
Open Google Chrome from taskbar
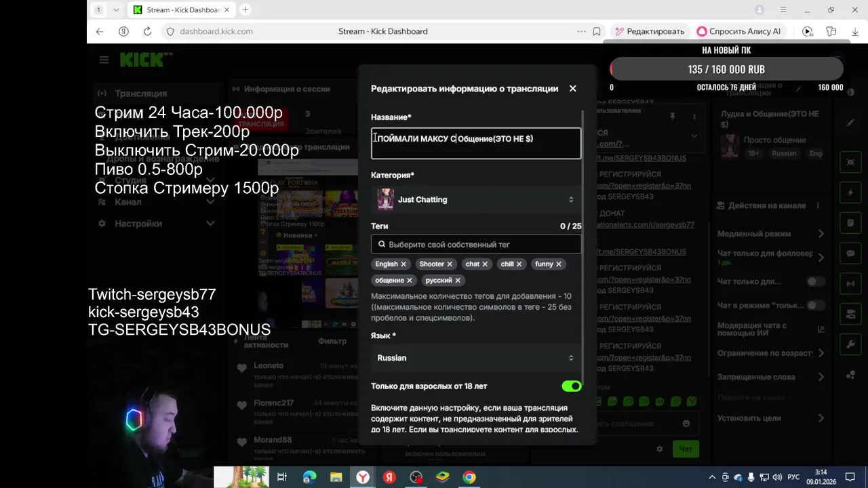pyautogui.click(x=469, y=477)
